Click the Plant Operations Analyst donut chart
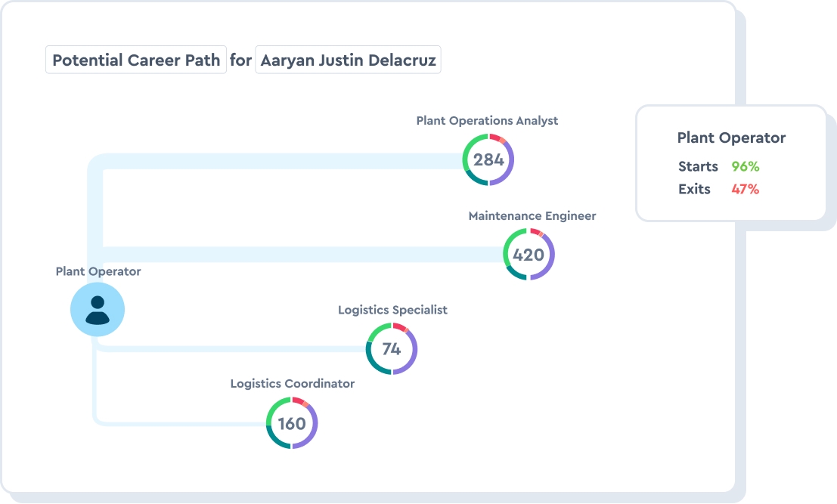The width and height of the screenshot is (837, 504). pyautogui.click(x=488, y=159)
